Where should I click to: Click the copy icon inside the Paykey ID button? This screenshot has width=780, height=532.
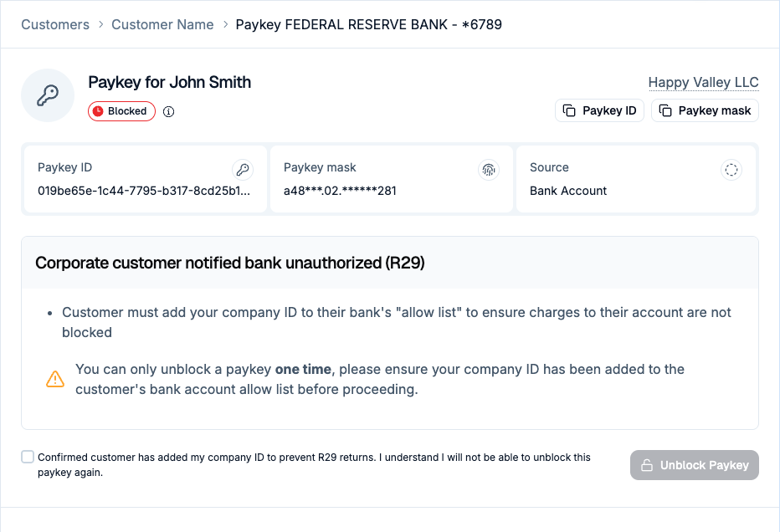pyautogui.click(x=570, y=110)
